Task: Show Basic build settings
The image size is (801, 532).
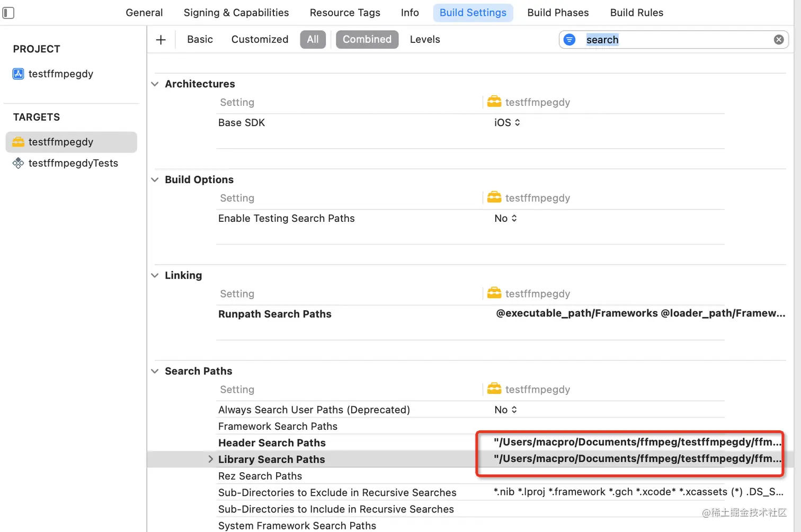Action: click(x=200, y=40)
